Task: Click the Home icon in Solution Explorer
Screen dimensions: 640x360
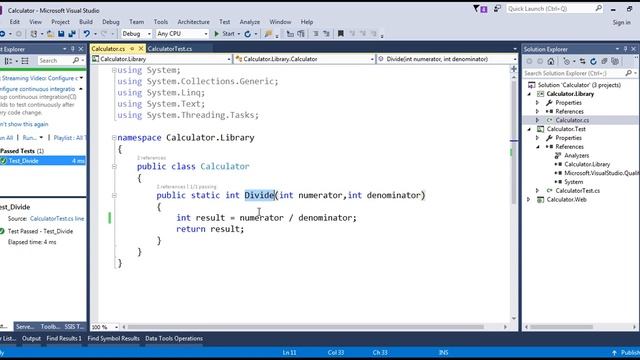Action: point(551,62)
